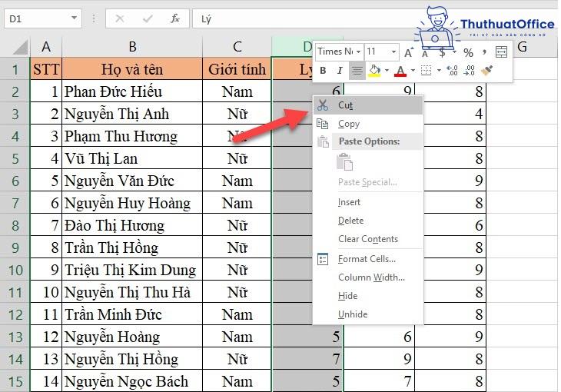Image resolution: width=561 pixels, height=392 pixels.
Task: Click the formula bar Enter checkmark
Action: coord(148,18)
